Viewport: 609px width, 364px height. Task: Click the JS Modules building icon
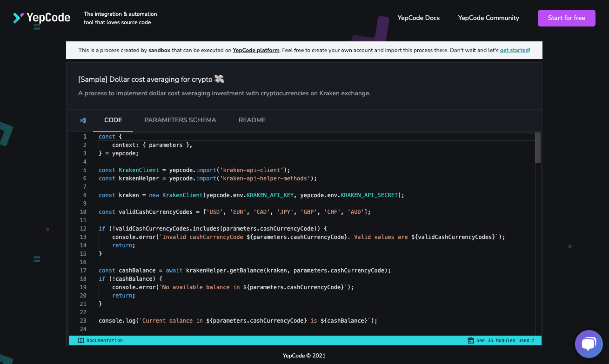click(x=470, y=340)
